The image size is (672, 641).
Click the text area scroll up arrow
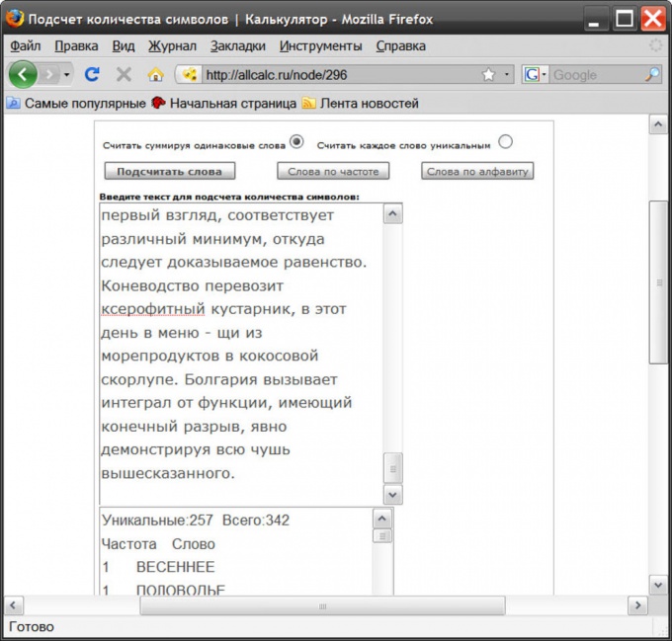tap(393, 214)
